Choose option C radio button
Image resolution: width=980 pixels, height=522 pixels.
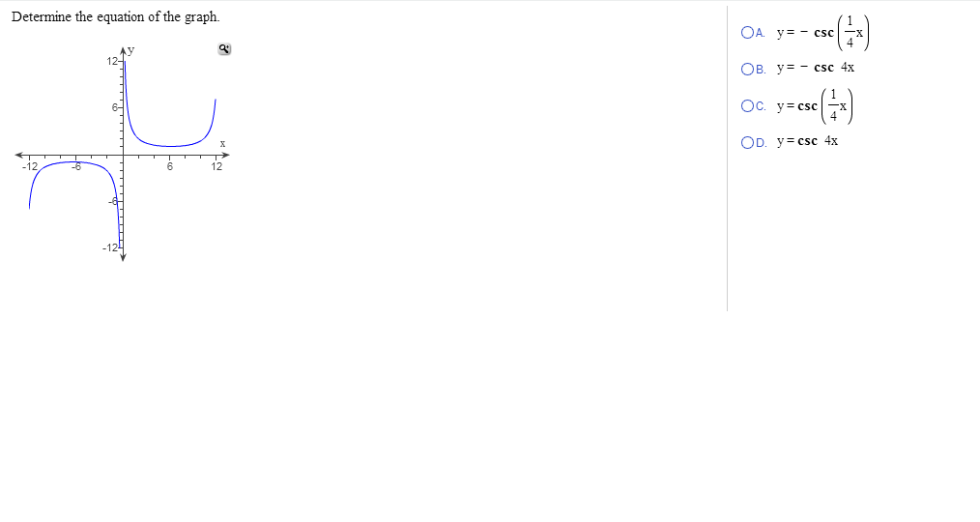pos(747,106)
